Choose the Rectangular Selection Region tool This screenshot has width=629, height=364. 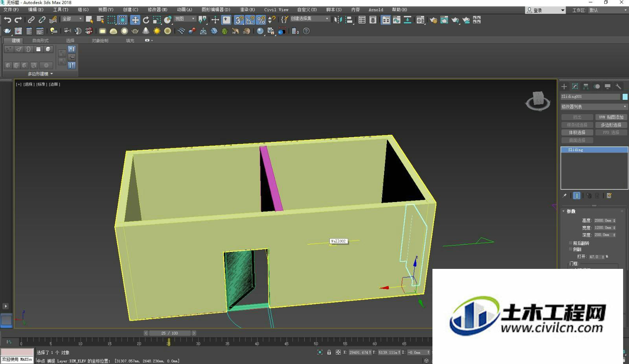pyautogui.click(x=112, y=20)
